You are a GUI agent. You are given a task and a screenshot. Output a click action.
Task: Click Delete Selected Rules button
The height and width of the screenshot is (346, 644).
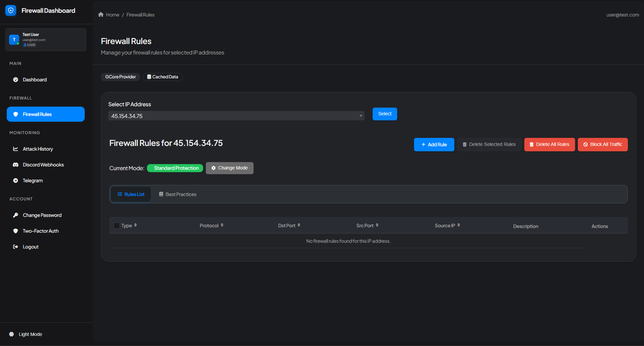(x=489, y=145)
